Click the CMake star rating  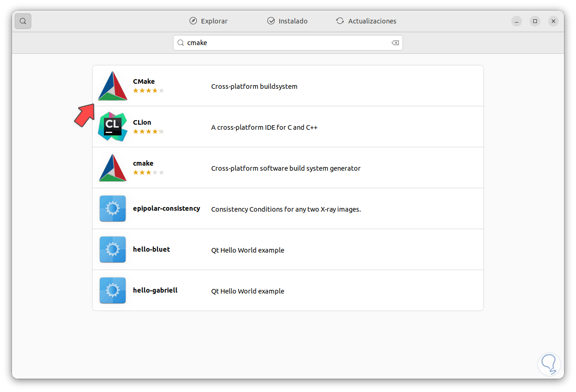click(x=148, y=91)
